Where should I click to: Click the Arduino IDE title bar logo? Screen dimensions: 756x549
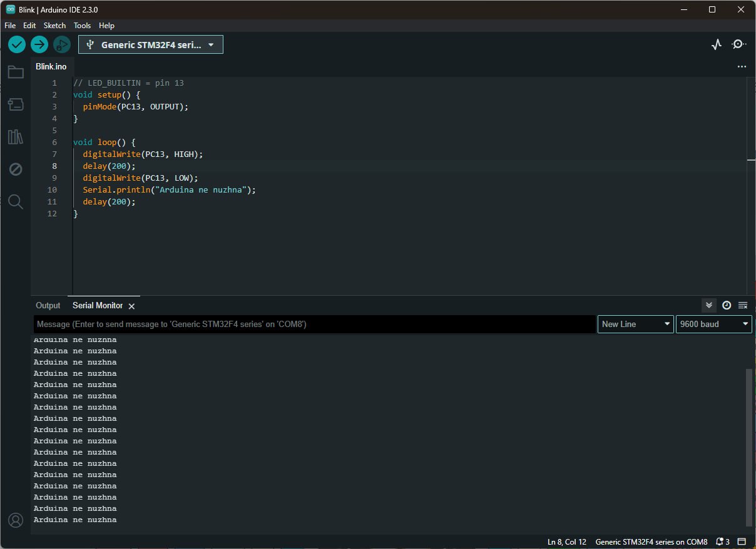[11, 9]
